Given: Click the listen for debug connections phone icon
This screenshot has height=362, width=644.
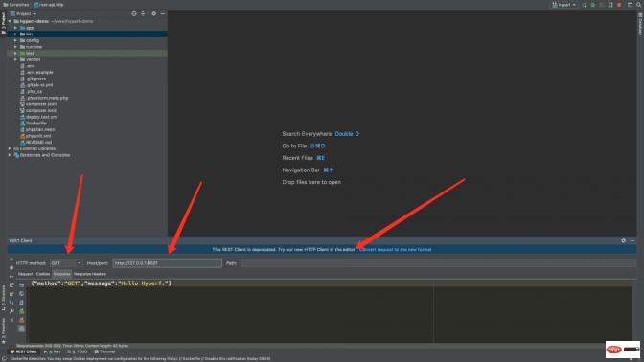Looking at the screenshot, I should pos(610,5).
